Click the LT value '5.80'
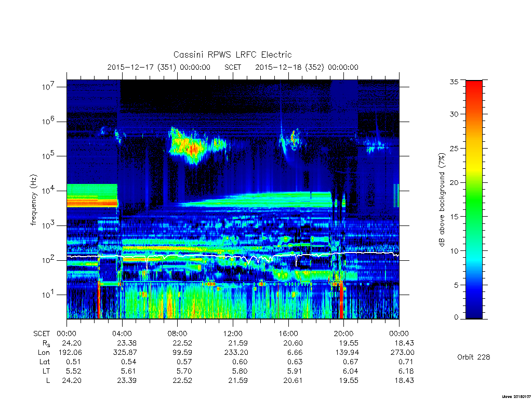532x399 pixels. pyautogui.click(x=240, y=371)
